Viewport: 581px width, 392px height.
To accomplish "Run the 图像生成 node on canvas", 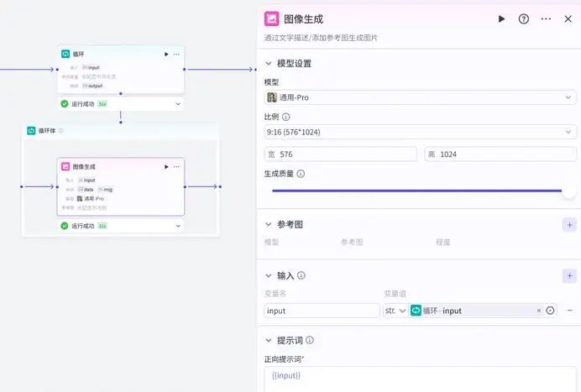I will pyautogui.click(x=166, y=167).
